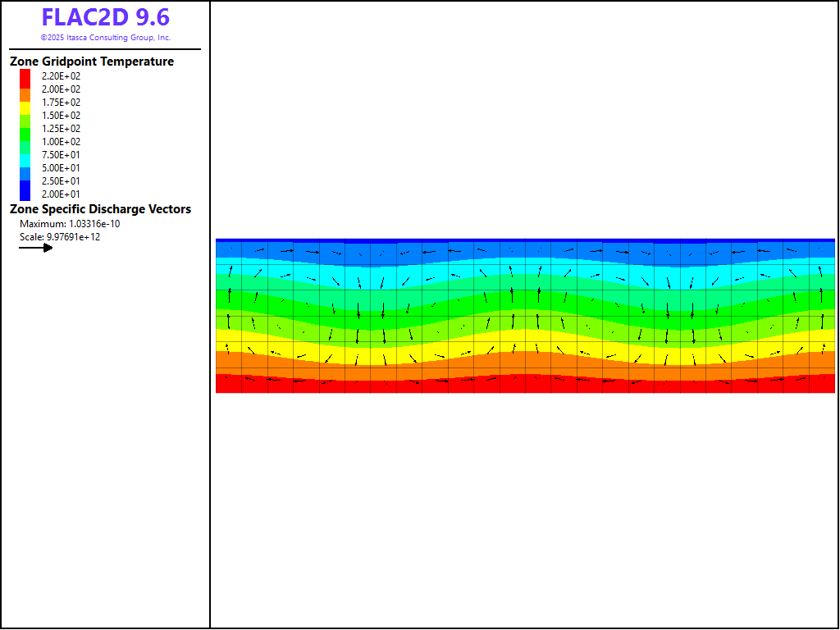Select the 1.50E+02 legend value
The width and height of the screenshot is (840, 630).
[62, 116]
